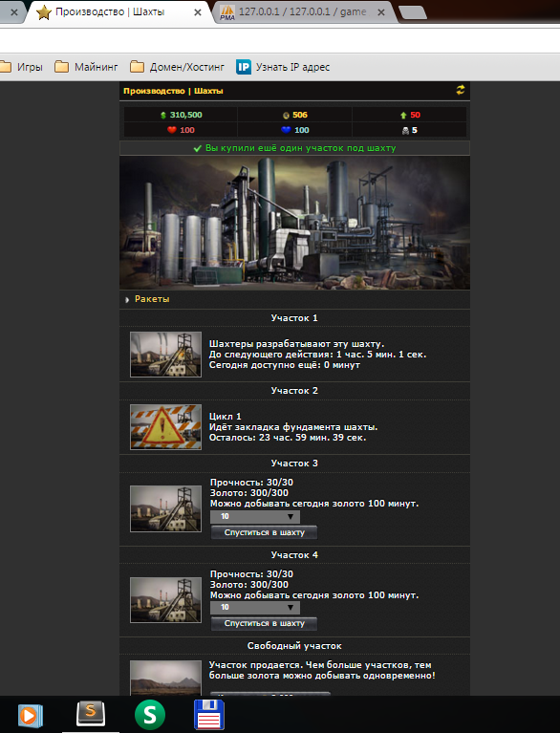Click the IP address bookmark icon
This screenshot has height=733, width=560.
pos(244,67)
